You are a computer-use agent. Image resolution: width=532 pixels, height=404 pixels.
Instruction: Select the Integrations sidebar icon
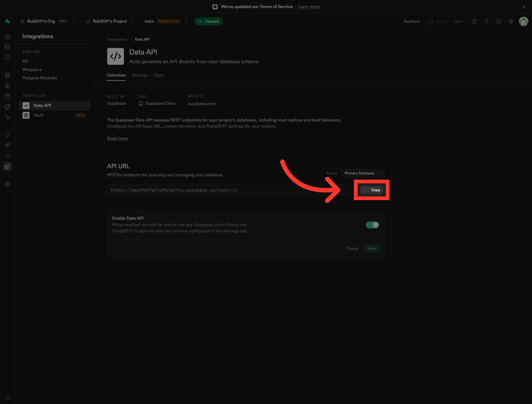coord(7,166)
